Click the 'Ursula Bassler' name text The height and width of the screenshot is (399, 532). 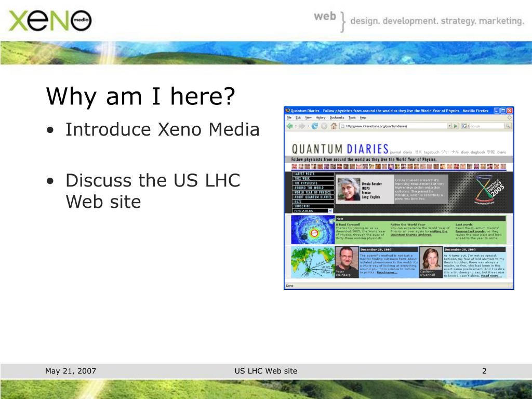click(x=371, y=184)
